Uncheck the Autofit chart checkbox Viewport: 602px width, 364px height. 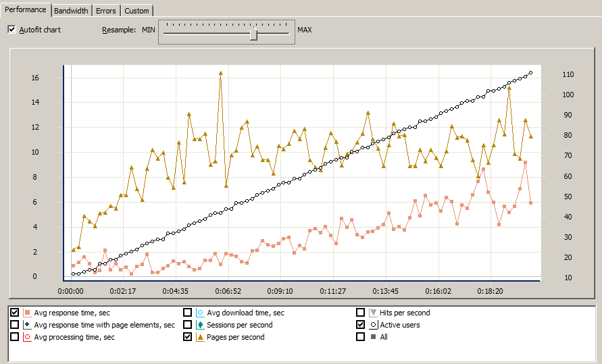(x=11, y=30)
